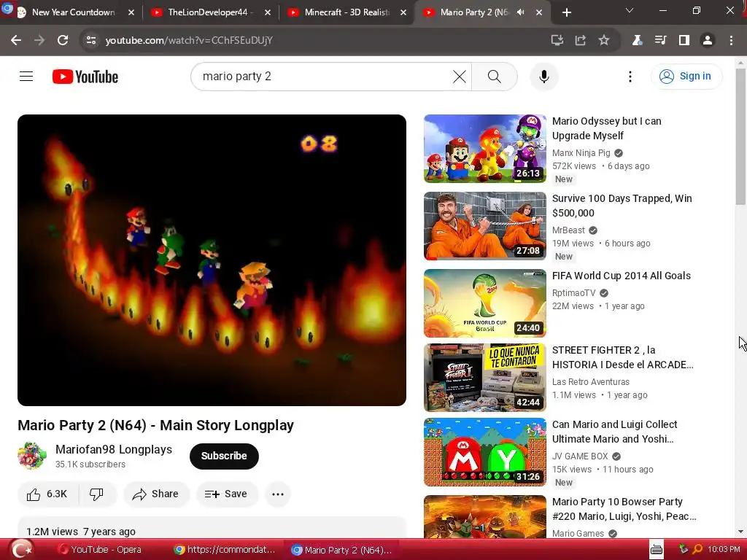Bookmark this page with the star
This screenshot has height=560, width=747.
(x=603, y=41)
